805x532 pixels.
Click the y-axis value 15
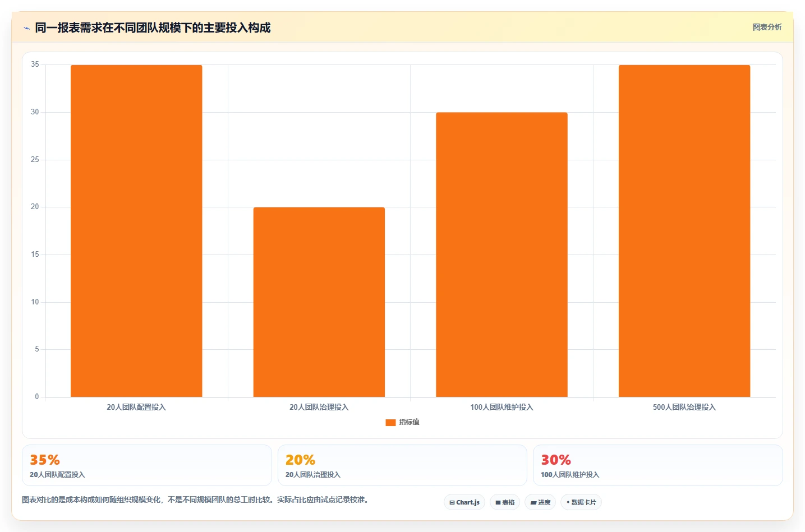coord(35,255)
